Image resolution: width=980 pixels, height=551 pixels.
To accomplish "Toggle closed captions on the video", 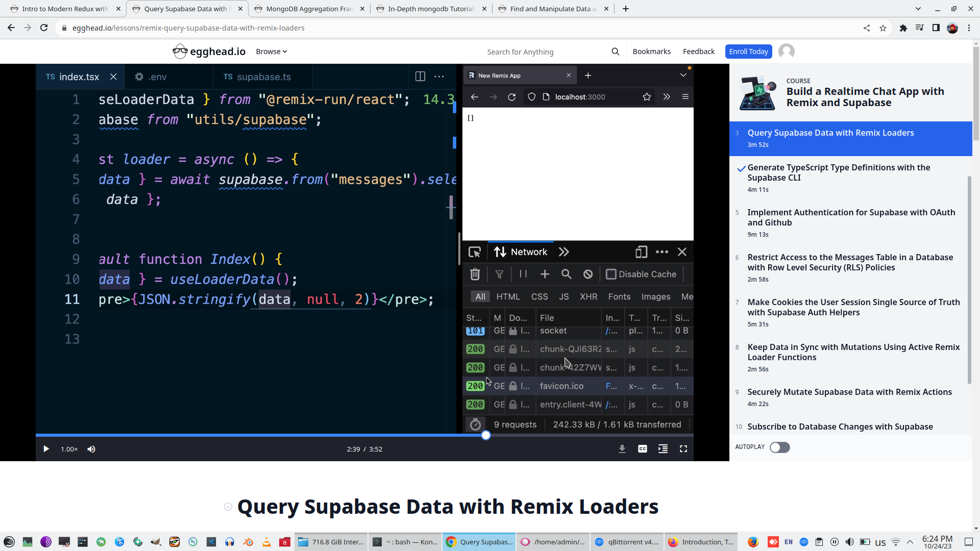I will 642,449.
